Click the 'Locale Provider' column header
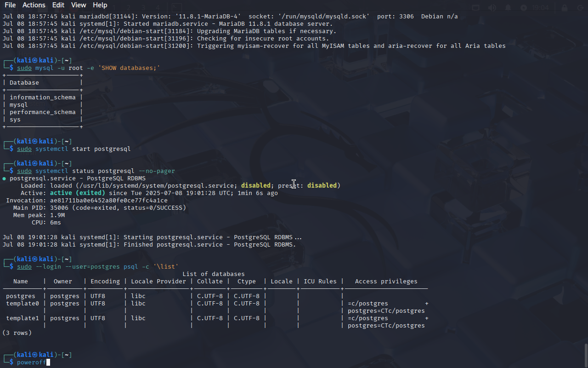The height and width of the screenshot is (368, 588). (x=158, y=282)
